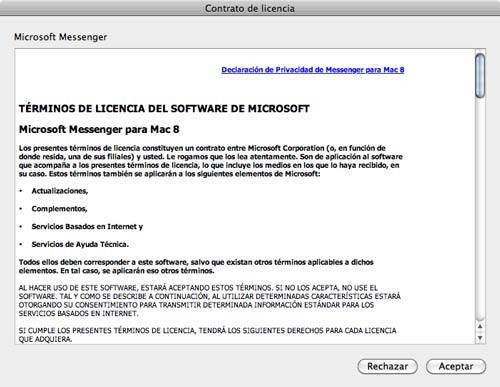Click the scroll down arrow

coord(480,338)
